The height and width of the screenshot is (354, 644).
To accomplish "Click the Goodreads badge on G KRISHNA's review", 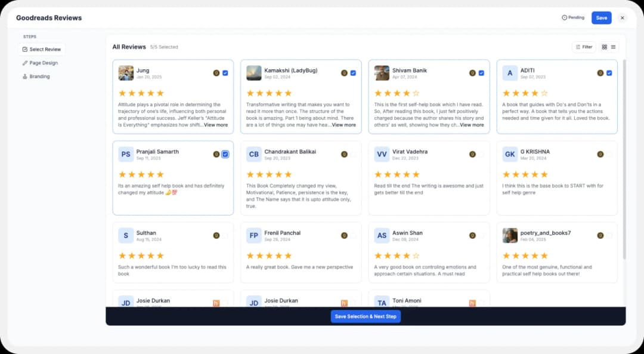I will coord(600,154).
